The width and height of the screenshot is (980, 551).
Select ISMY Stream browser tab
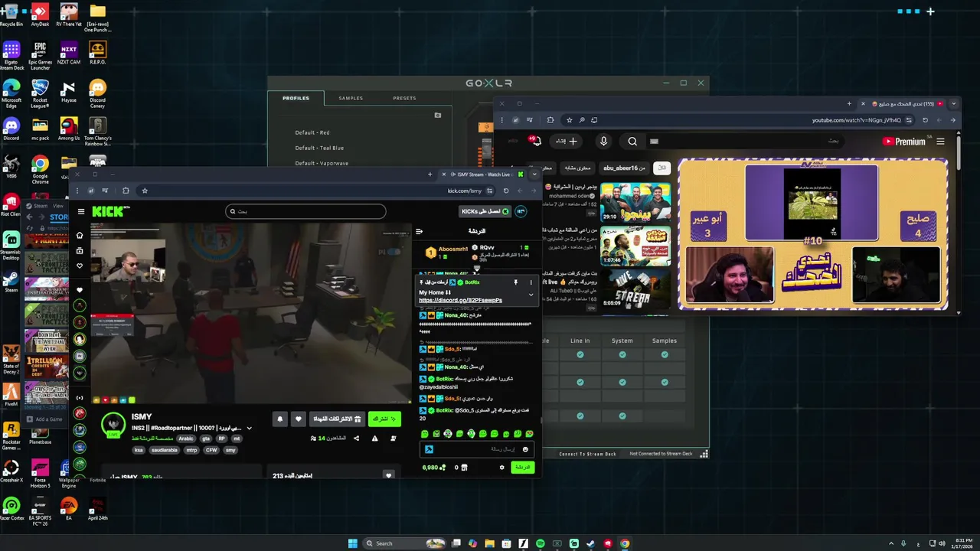(x=484, y=174)
